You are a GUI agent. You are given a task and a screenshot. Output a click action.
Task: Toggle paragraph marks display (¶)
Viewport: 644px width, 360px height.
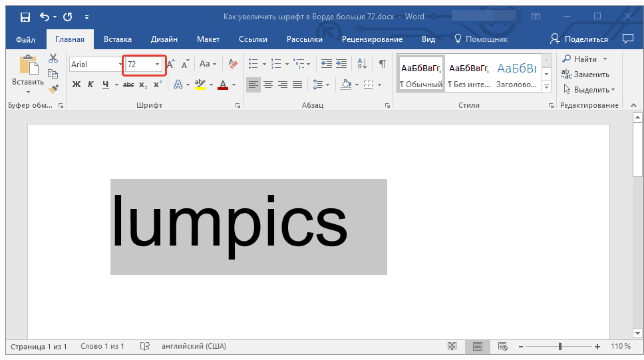point(382,64)
